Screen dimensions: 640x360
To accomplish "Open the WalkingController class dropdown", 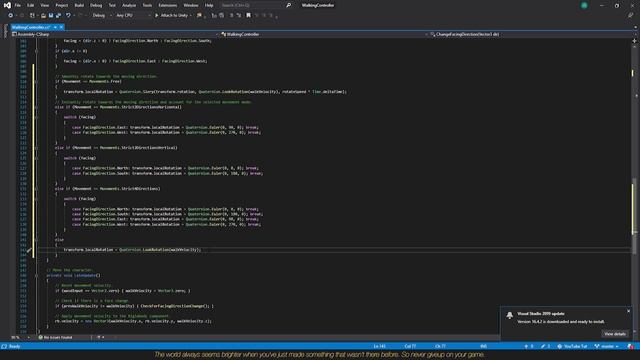I will pos(324,34).
